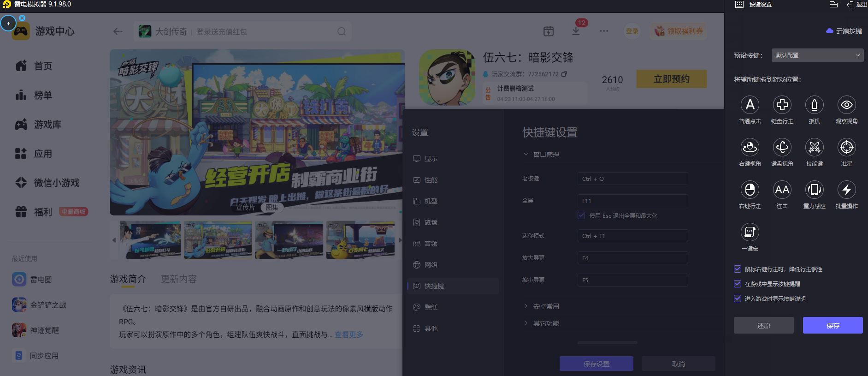The height and width of the screenshot is (376, 868).
Task: Open 磁盘 settings category
Action: click(453, 222)
